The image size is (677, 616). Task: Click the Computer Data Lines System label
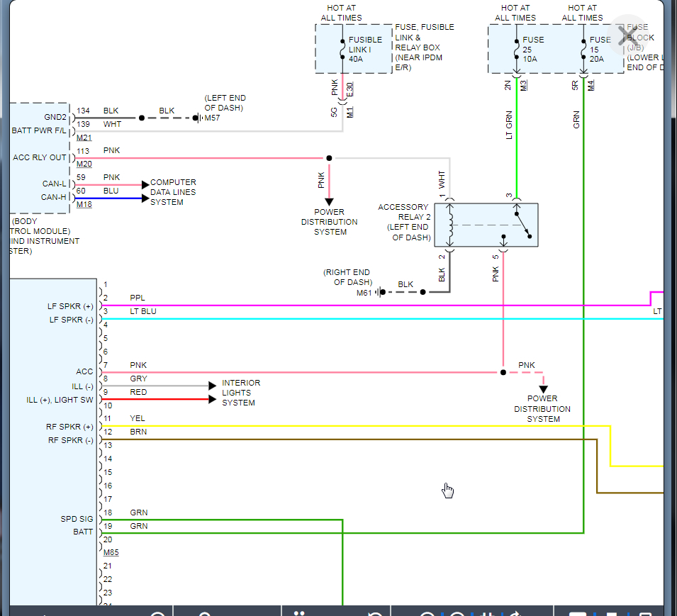pyautogui.click(x=173, y=192)
